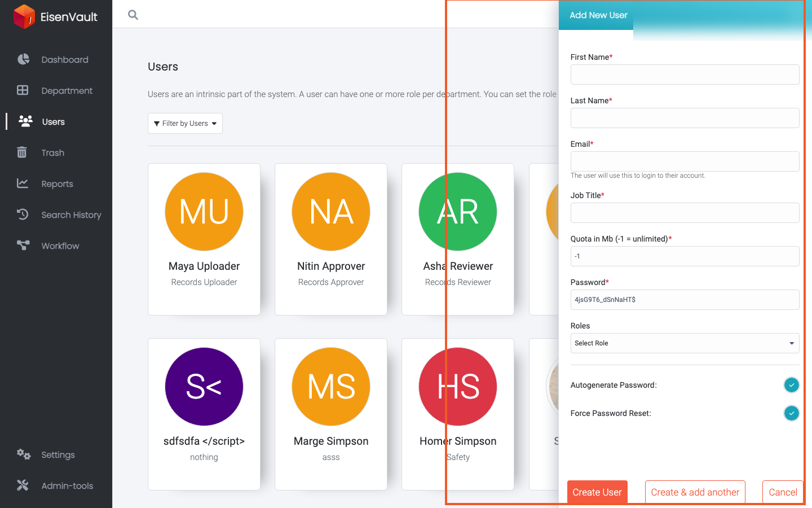
Task: Click the Trash bin icon
Action: tap(22, 152)
